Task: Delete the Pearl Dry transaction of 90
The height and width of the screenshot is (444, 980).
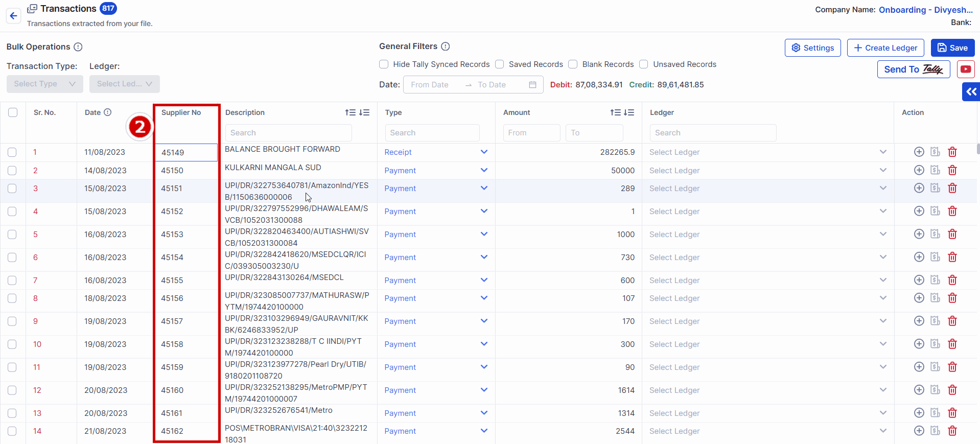Action: (952, 367)
